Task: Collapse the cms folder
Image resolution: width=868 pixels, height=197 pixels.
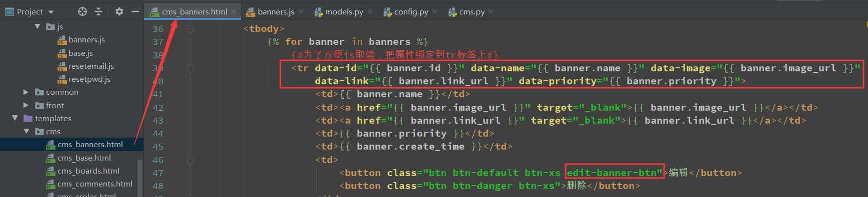Action: click(x=26, y=131)
